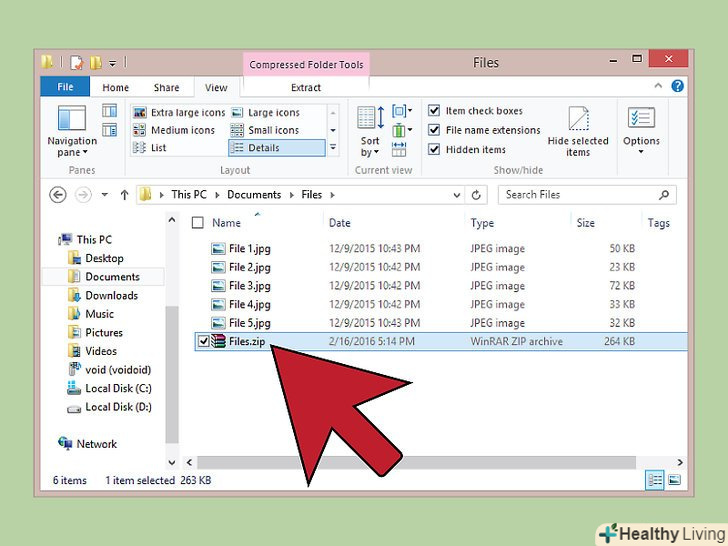Expand the layout gallery More arrow
728x546 pixels.
[333, 148]
